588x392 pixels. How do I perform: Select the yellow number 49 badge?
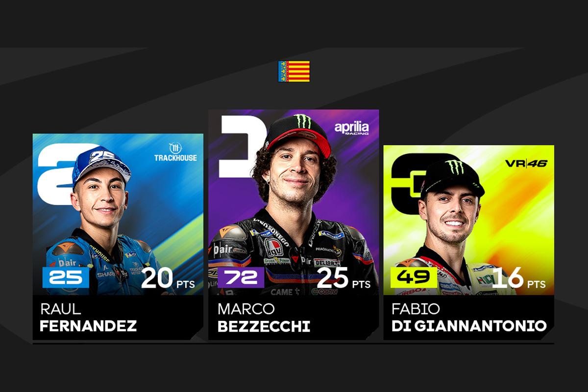[x=414, y=278]
